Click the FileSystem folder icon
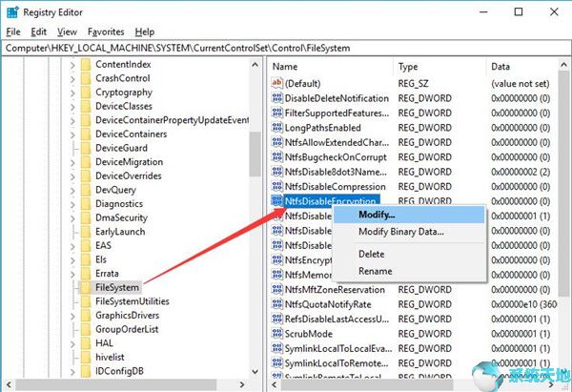The height and width of the screenshot is (392, 572). point(86,288)
